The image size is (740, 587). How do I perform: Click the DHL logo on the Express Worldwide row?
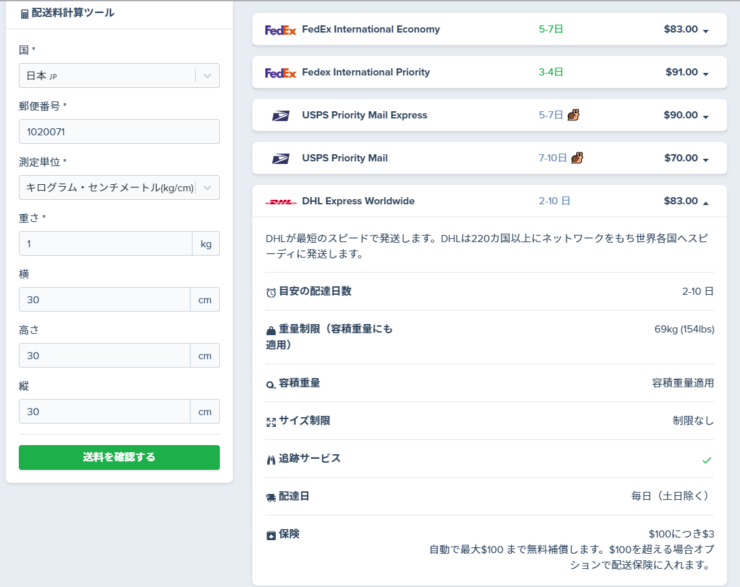pyautogui.click(x=281, y=202)
